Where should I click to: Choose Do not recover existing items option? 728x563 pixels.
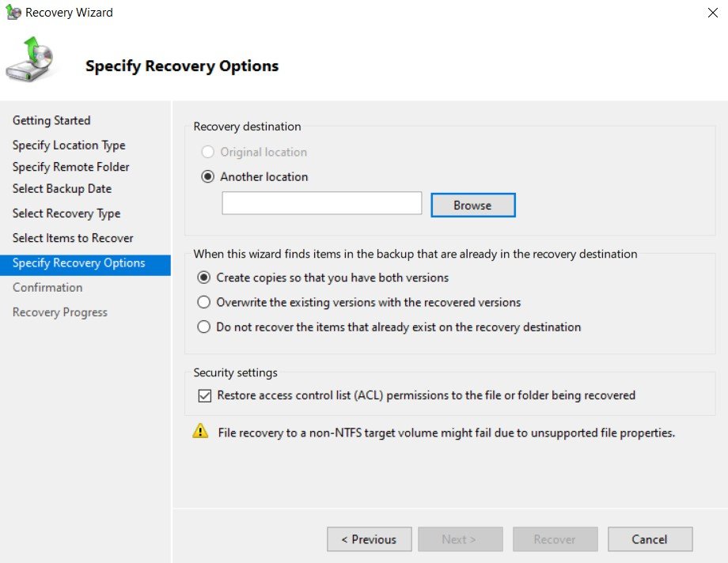pyautogui.click(x=204, y=327)
